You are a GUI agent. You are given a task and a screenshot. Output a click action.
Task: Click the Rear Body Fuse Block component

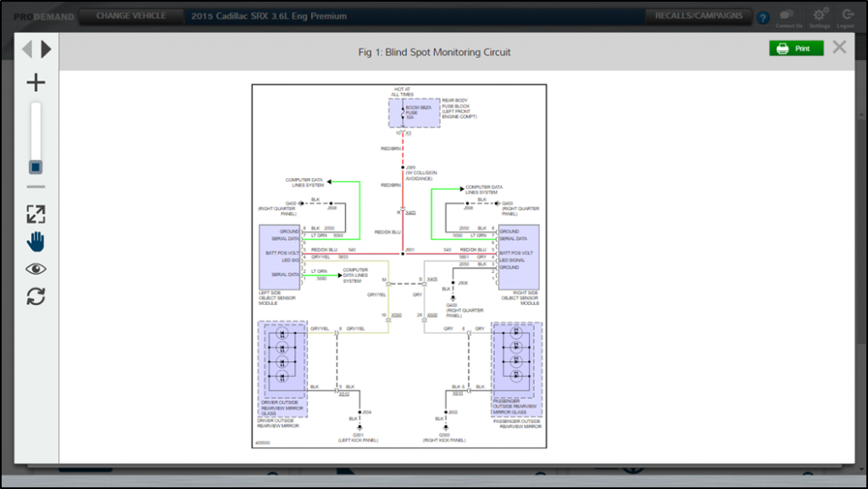click(415, 113)
